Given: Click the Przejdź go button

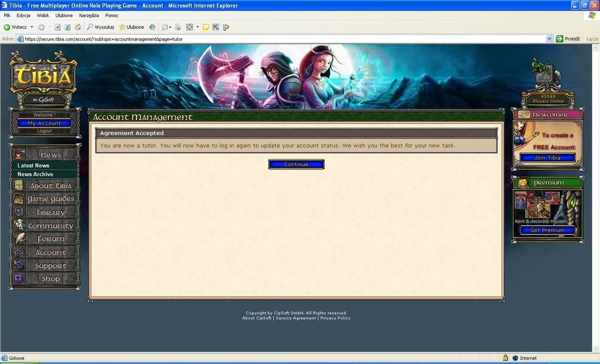Looking at the screenshot, I should [568, 39].
